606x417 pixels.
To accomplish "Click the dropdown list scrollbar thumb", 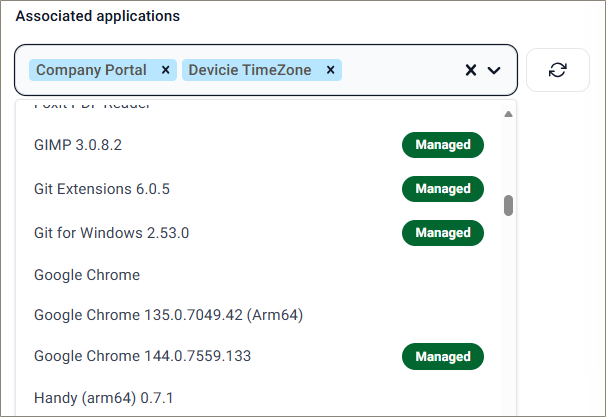I will (x=508, y=205).
